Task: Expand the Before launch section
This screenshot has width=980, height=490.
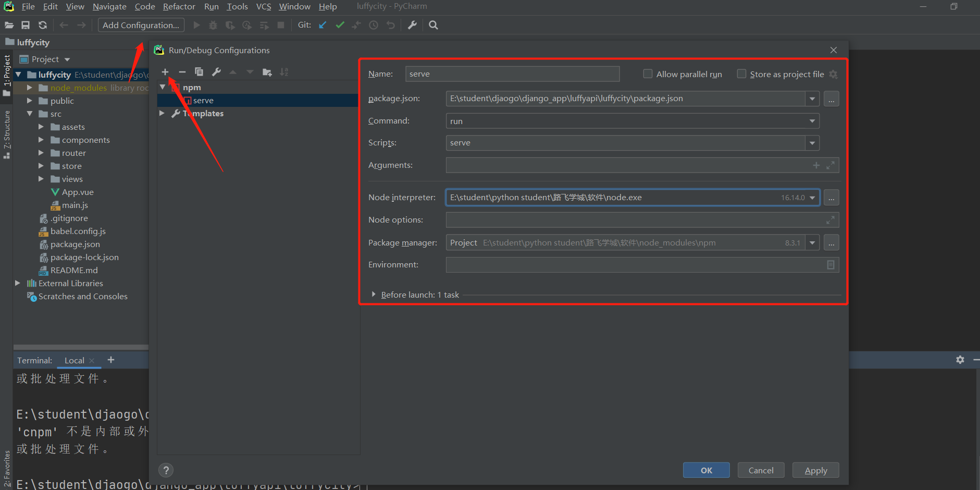Action: tap(374, 295)
